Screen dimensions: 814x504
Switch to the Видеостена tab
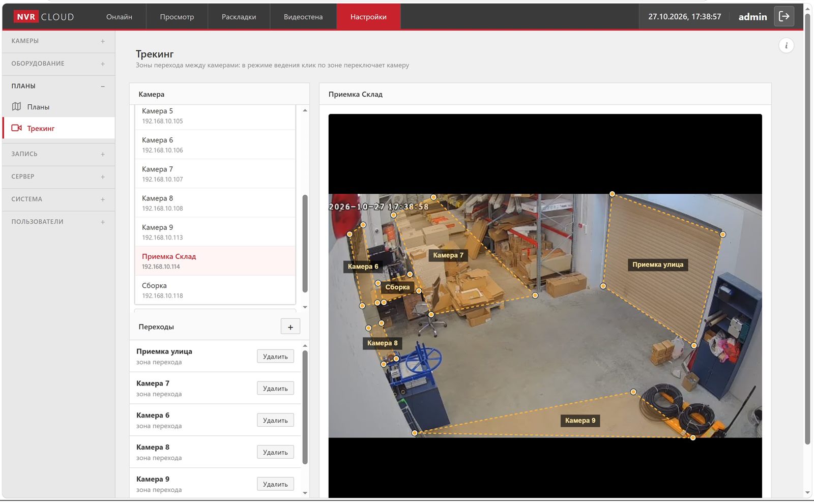click(x=303, y=17)
